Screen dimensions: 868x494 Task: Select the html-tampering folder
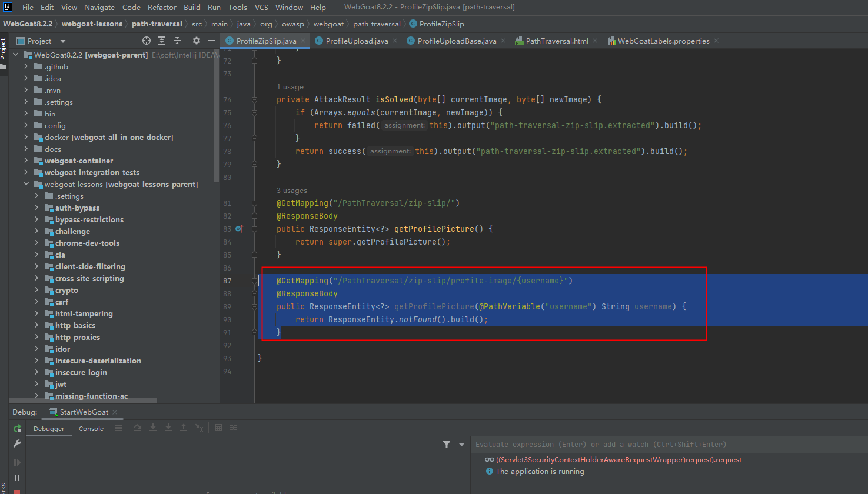point(84,313)
